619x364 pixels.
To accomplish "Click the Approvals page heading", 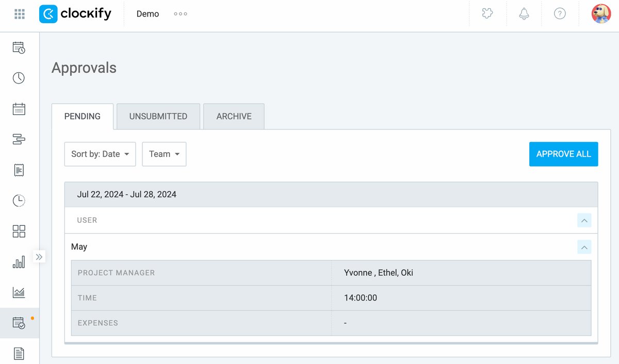I will pos(84,68).
